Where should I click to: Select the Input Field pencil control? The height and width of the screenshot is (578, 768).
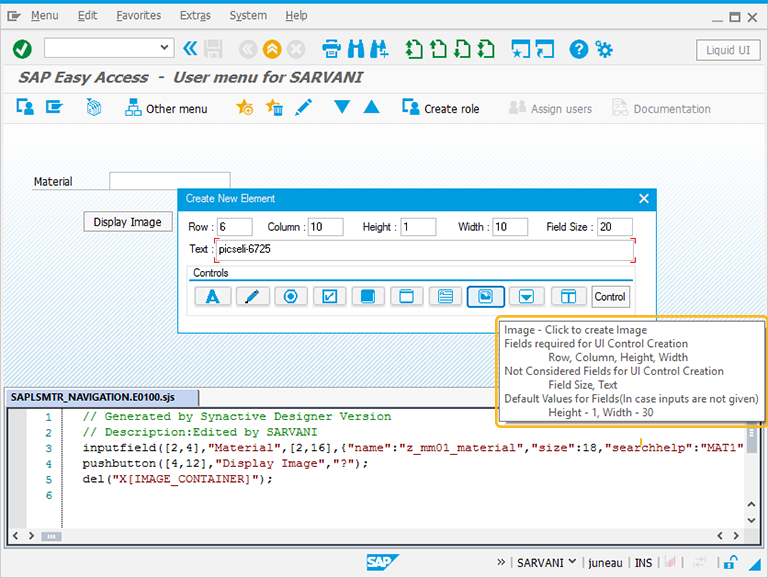(x=252, y=296)
